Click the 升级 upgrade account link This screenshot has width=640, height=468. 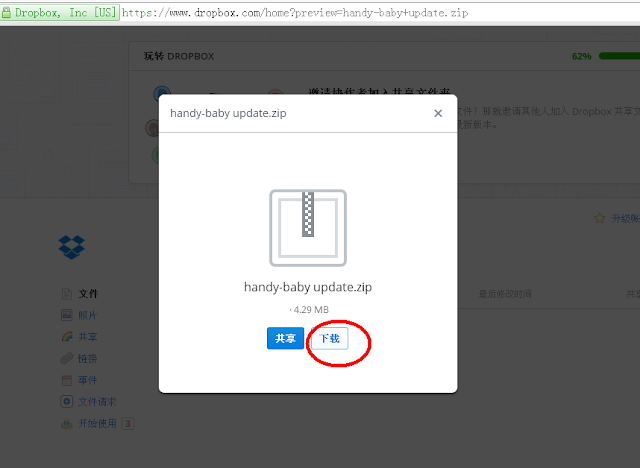coord(625,219)
